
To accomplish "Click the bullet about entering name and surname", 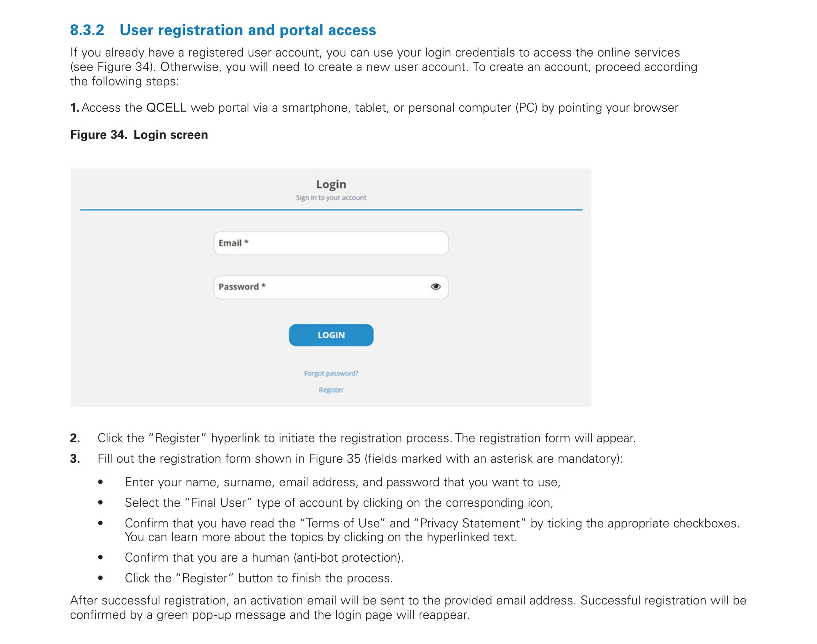I will pos(342,482).
